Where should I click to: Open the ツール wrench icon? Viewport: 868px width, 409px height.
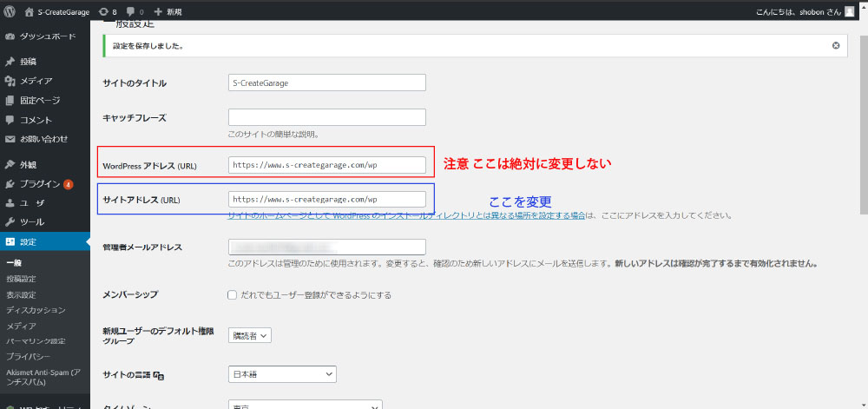[x=10, y=222]
